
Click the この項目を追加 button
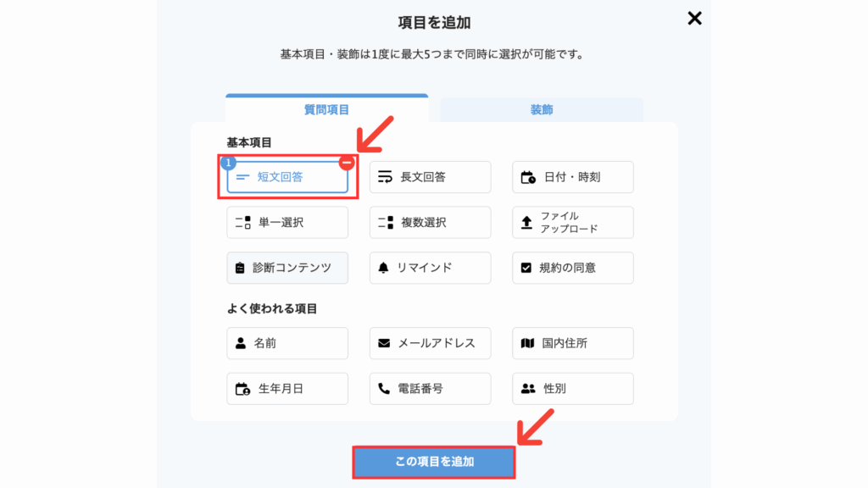click(x=434, y=462)
